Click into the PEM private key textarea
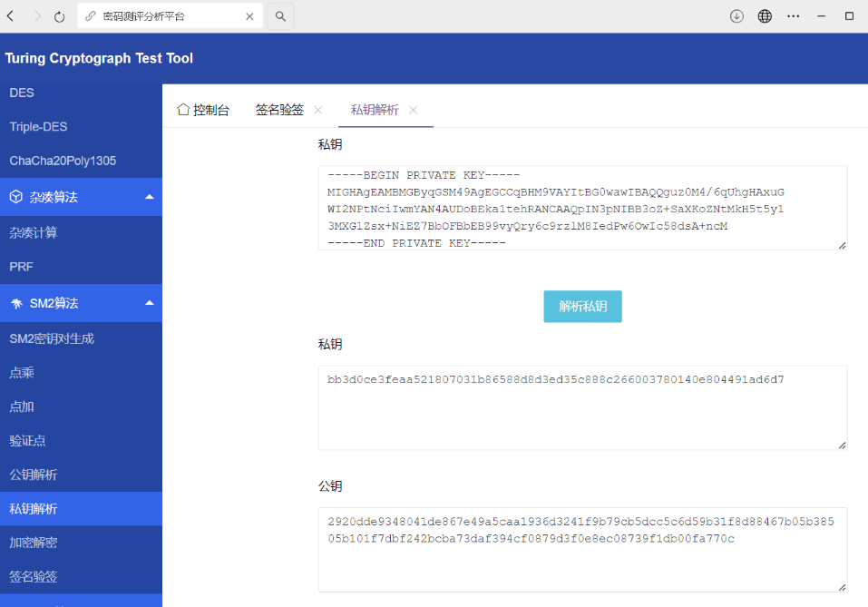 (x=582, y=208)
